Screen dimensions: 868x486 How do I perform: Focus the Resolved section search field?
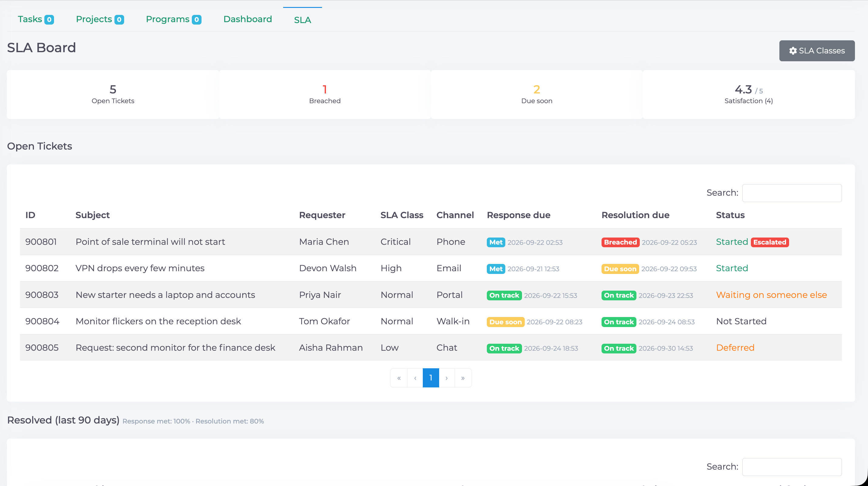[792, 467]
